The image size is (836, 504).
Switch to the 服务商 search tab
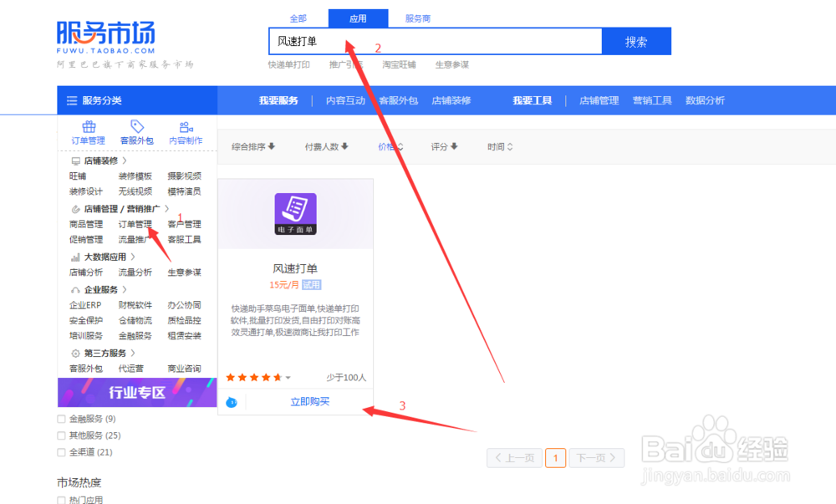(x=417, y=18)
